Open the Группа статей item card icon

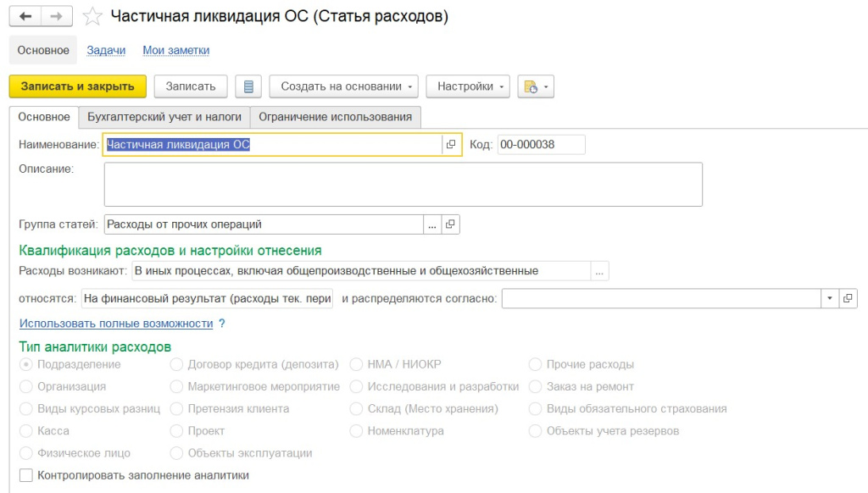(451, 224)
